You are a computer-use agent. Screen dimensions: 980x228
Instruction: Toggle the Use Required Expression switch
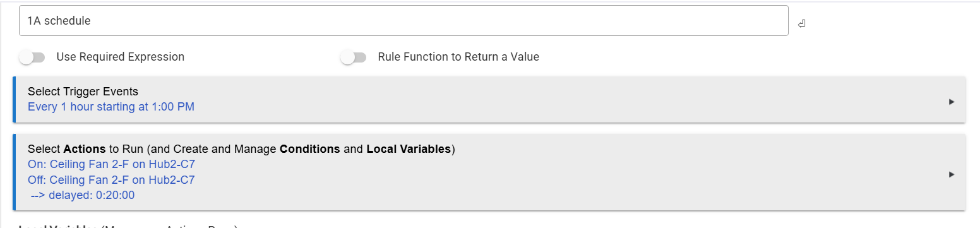32,57
